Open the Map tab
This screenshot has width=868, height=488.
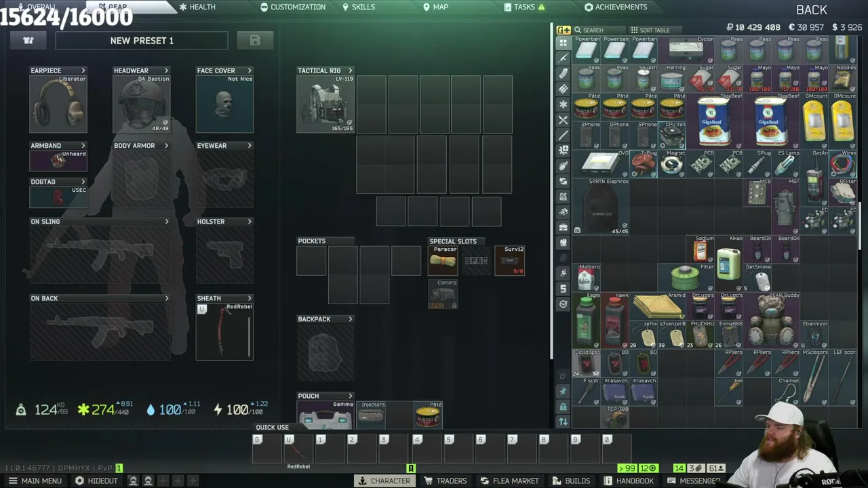436,7
